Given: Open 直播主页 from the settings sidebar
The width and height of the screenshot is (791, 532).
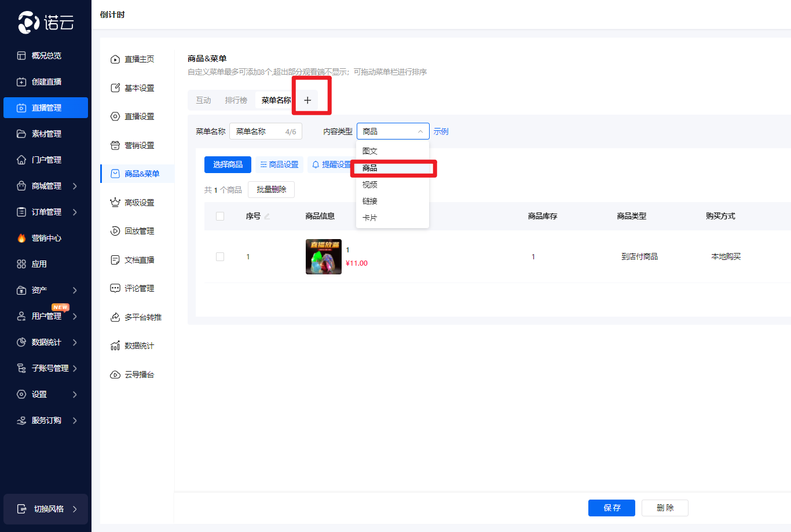Looking at the screenshot, I should [x=139, y=59].
